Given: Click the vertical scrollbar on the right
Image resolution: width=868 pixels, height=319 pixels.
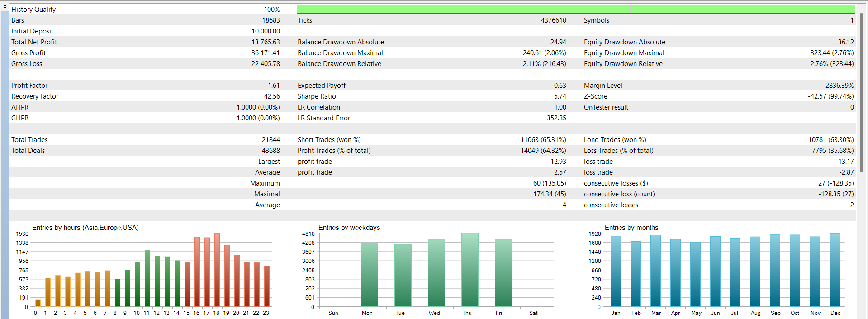Looking at the screenshot, I should tap(861, 93).
